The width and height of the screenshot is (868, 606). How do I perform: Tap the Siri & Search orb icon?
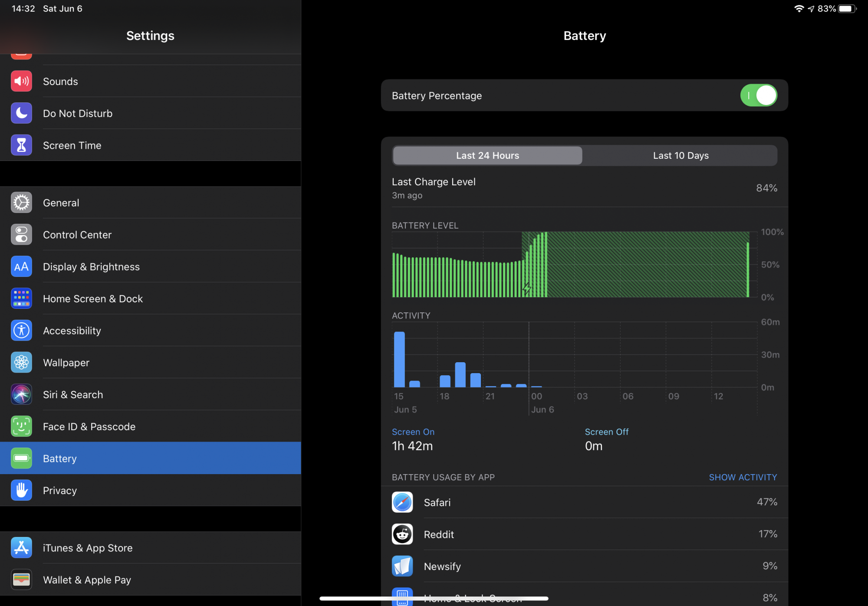tap(21, 395)
